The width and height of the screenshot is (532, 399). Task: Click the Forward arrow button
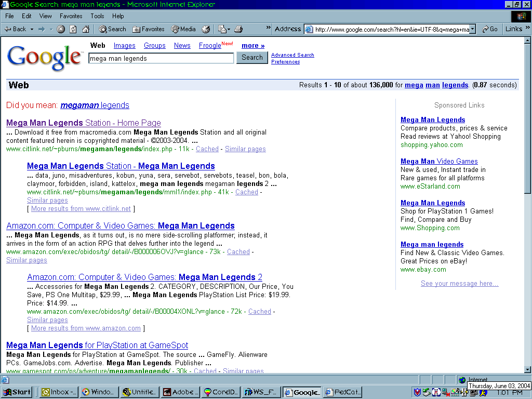[x=42, y=29]
